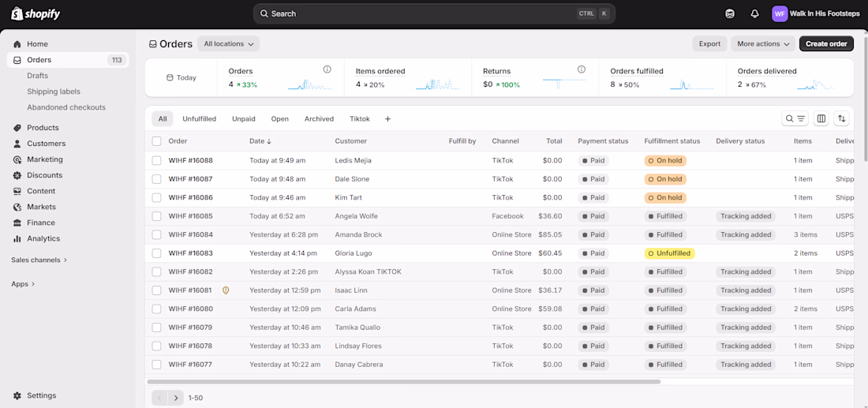868x408 pixels.
Task: Expand the Apps section
Action: tap(23, 284)
